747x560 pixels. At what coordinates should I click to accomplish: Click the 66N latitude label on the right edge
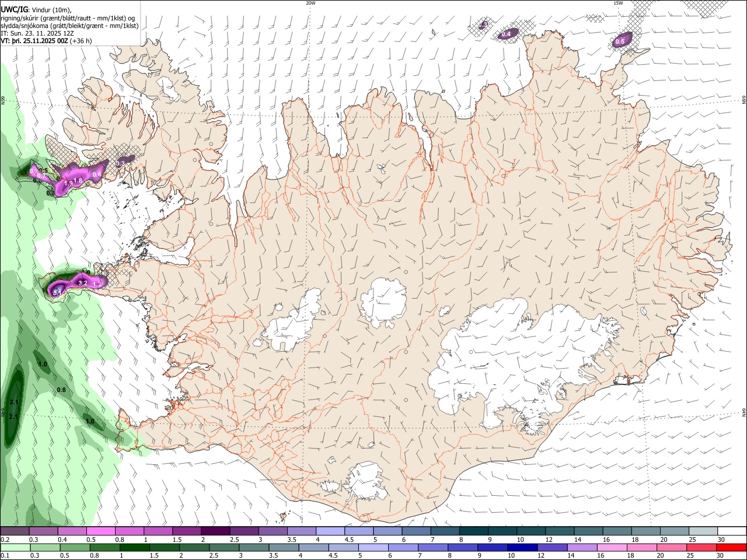744,101
